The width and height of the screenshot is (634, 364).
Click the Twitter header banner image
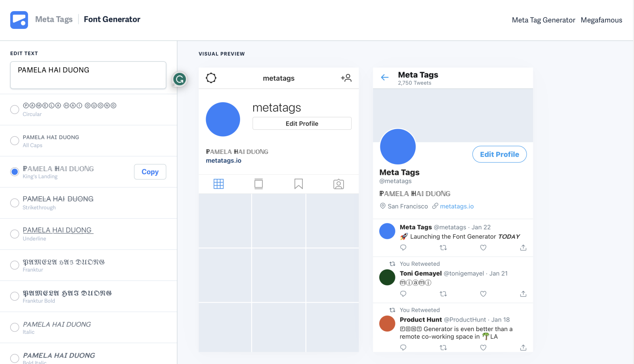tap(453, 115)
